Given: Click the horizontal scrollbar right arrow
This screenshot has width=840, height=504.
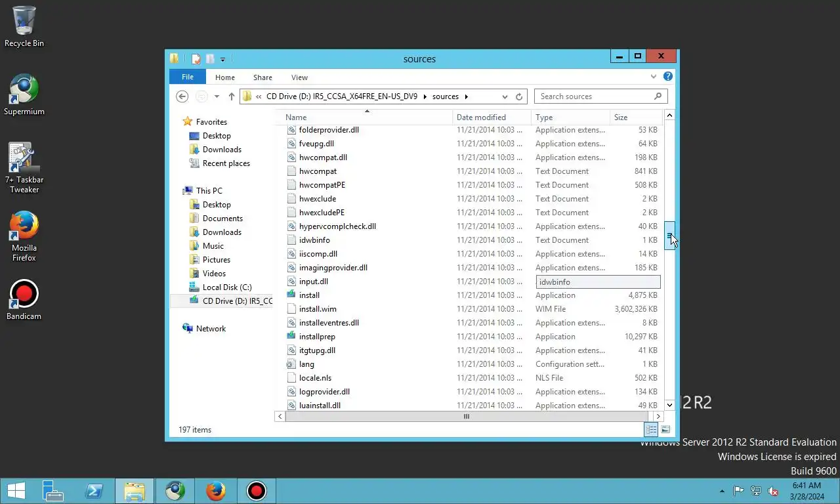Looking at the screenshot, I should 658,416.
